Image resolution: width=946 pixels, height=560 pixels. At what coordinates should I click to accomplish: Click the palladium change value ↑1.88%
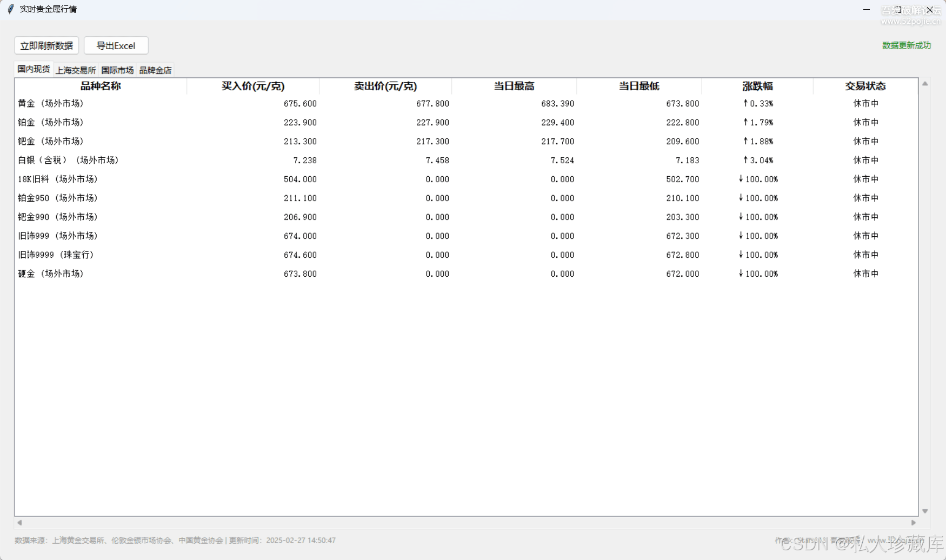point(758,141)
